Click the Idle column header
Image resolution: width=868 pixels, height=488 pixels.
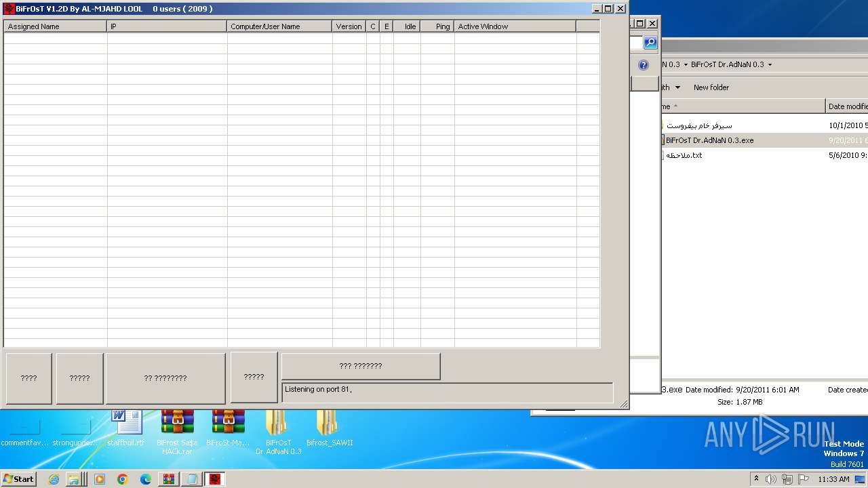[407, 26]
